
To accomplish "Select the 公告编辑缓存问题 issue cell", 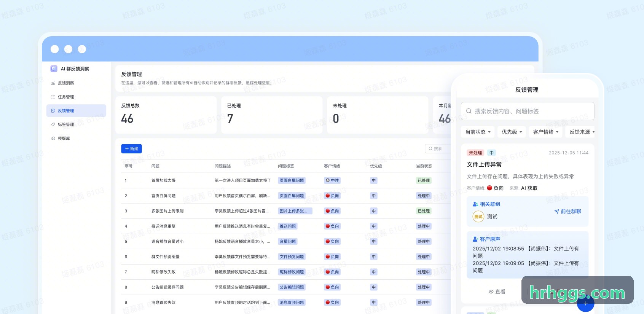I will [x=167, y=287].
